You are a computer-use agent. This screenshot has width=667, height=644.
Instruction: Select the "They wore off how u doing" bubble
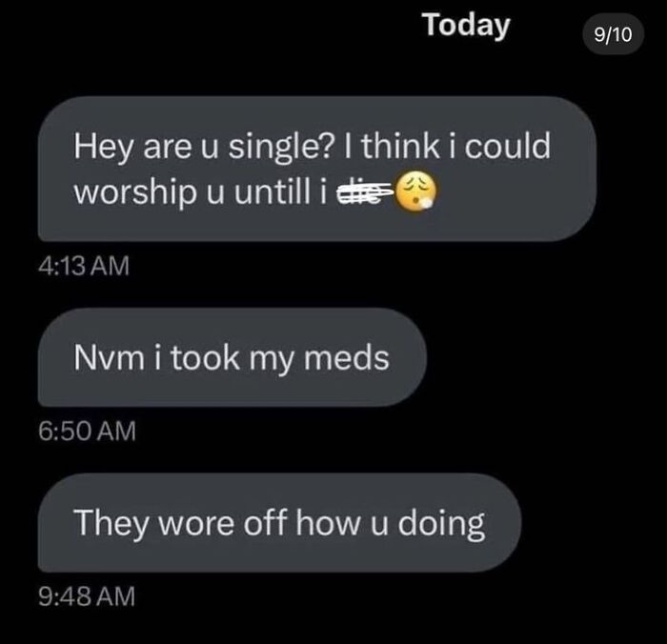(x=279, y=522)
